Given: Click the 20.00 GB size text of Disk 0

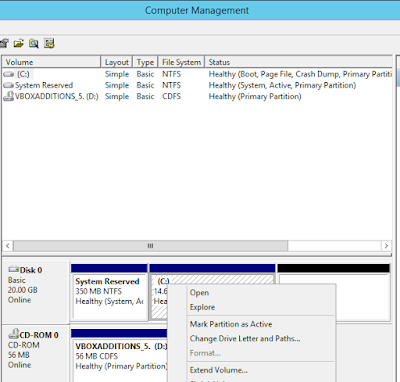Looking at the screenshot, I should [x=23, y=290].
